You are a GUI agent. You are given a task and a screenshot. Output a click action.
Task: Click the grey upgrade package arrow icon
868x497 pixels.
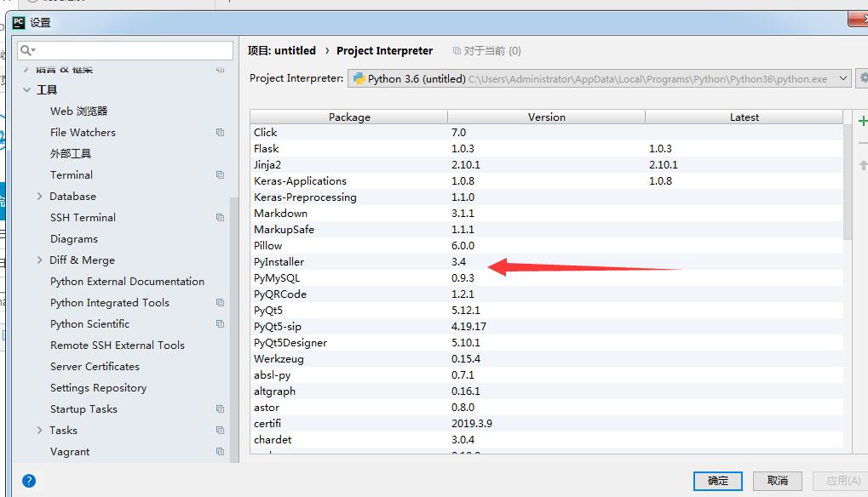863,165
